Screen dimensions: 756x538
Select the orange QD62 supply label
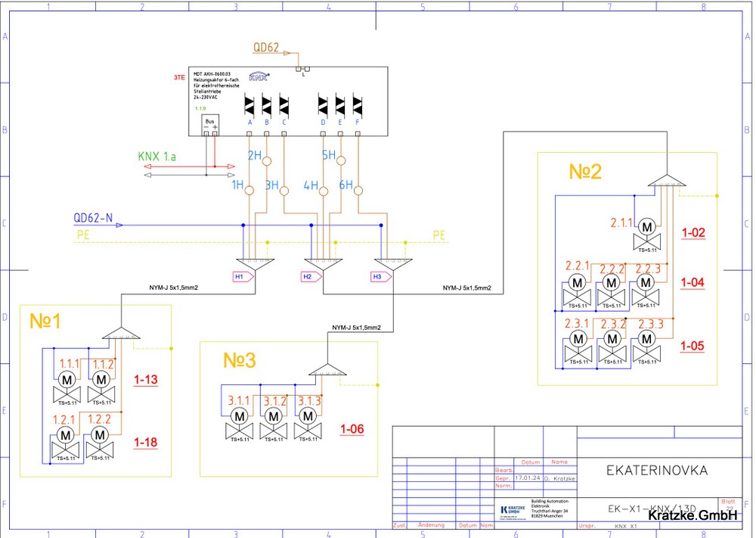pos(266,47)
